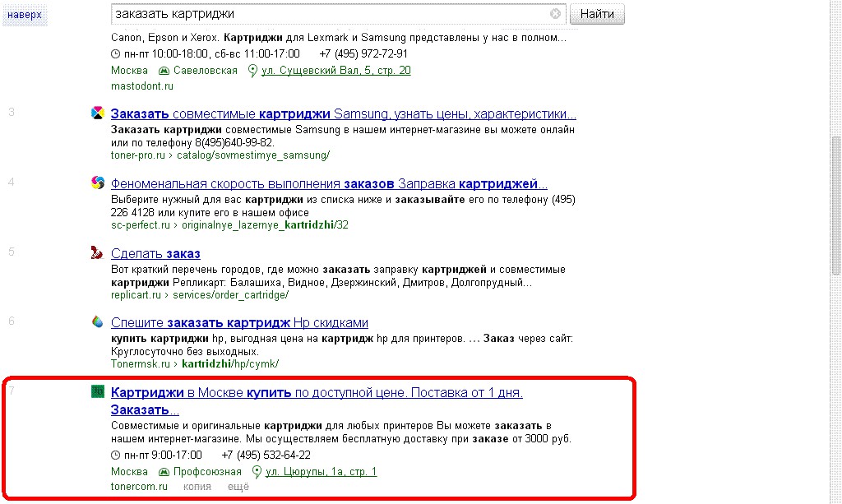Click the metro icon before Савеловская
842x504 pixels.
coord(164,71)
